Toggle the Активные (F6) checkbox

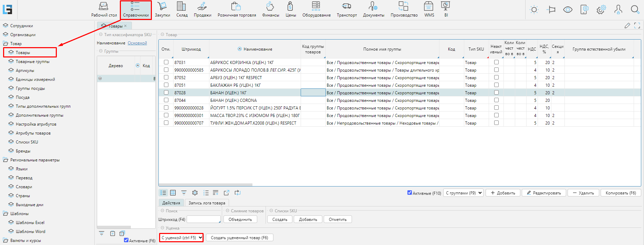(126, 240)
